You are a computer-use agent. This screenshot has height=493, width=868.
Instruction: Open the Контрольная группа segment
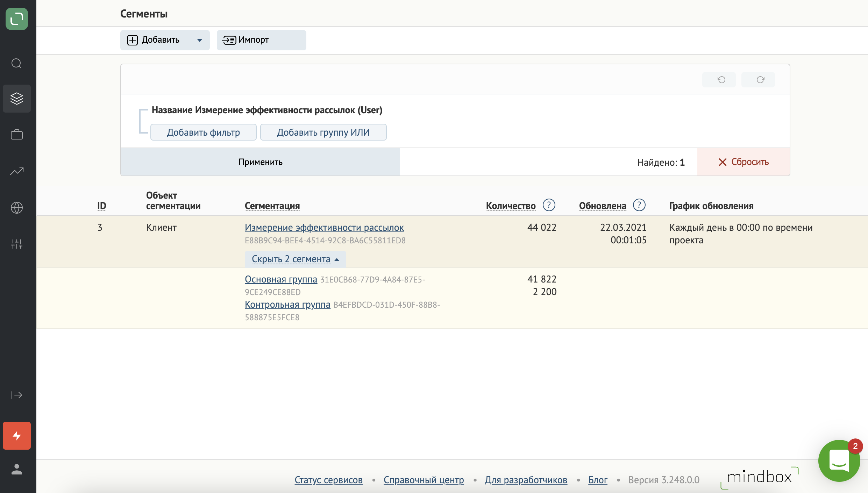point(287,304)
